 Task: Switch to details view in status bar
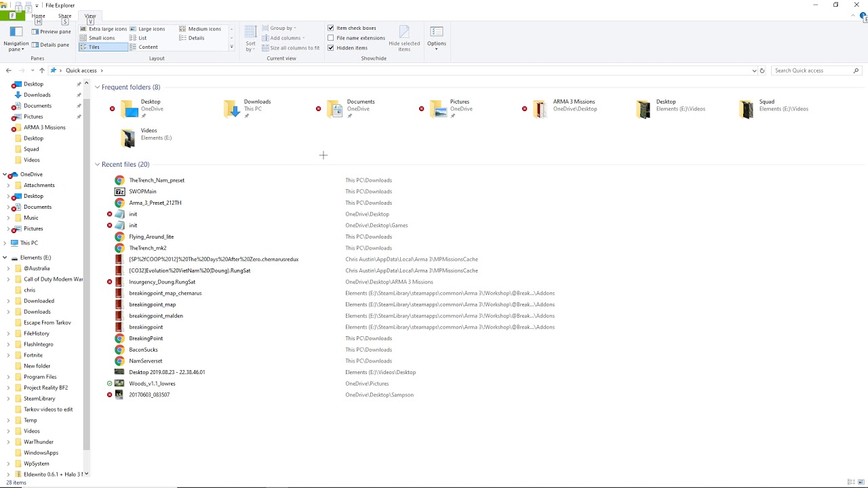(850, 482)
